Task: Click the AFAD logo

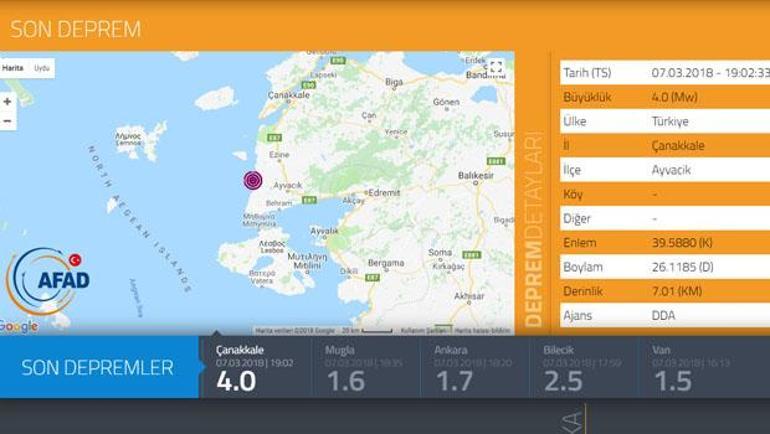Action: pyautogui.click(x=48, y=280)
